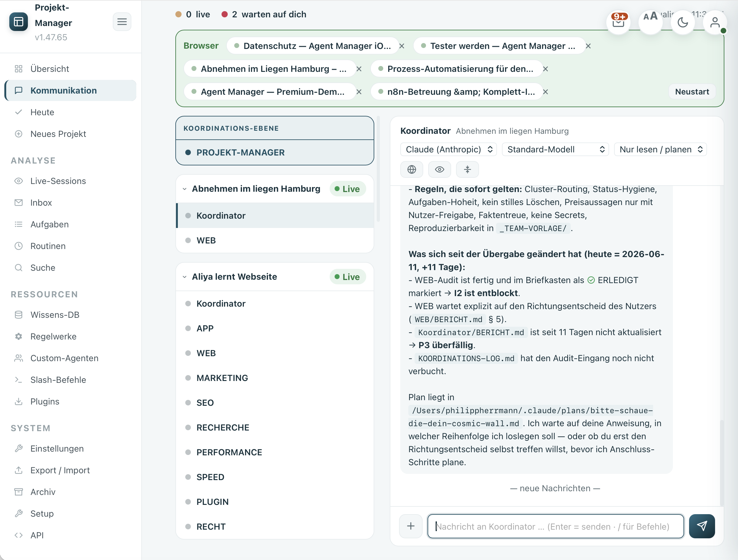Viewport: 738px width, 560px height.
Task: Collapse the Aliya lernt Webseite project
Action: [x=185, y=277]
